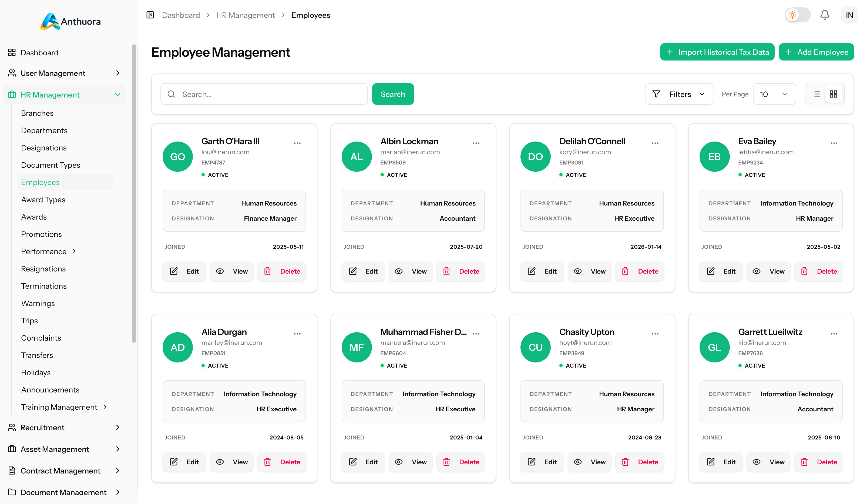
Task: Open Departments in HR Management menu
Action: coord(44,130)
